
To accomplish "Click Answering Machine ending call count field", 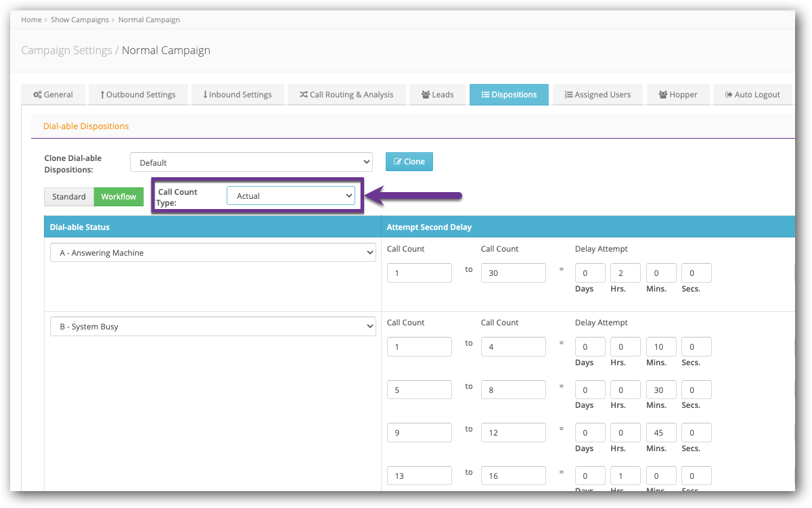I will [513, 273].
